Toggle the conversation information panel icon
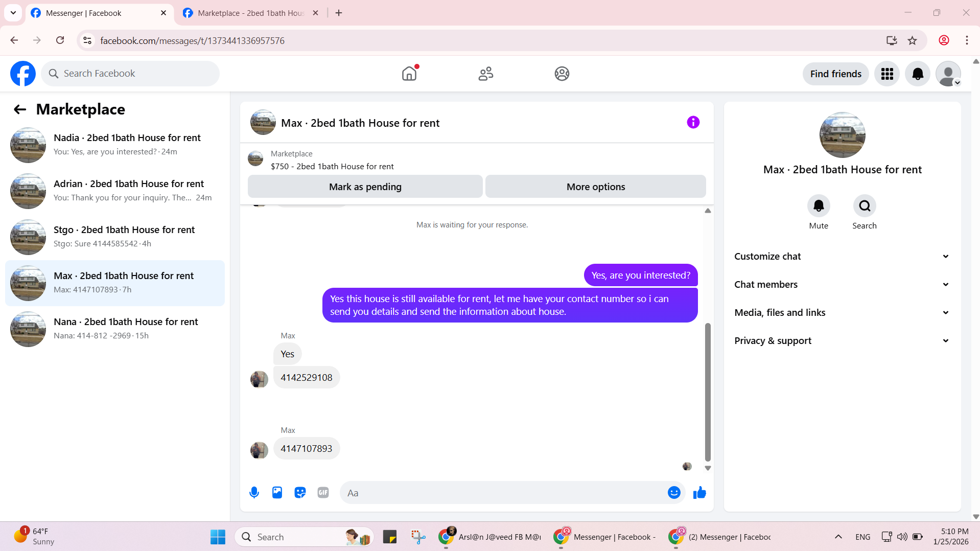The image size is (980, 551). [x=693, y=122]
